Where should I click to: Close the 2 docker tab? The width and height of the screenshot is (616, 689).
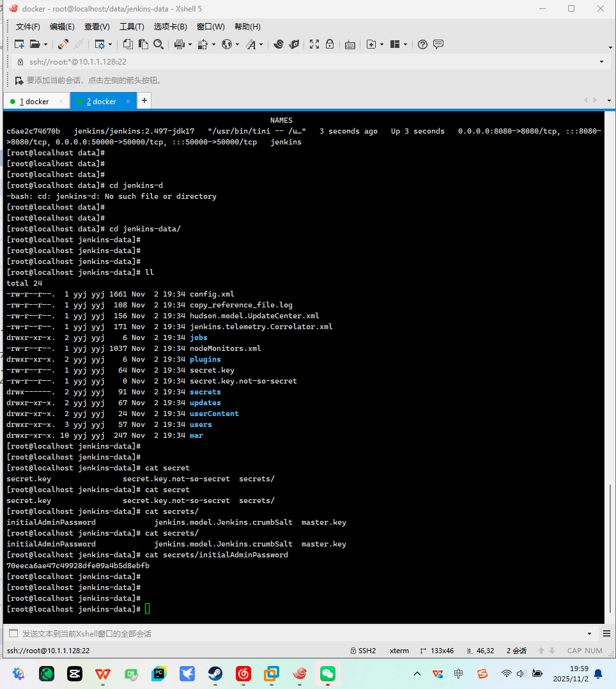point(128,102)
